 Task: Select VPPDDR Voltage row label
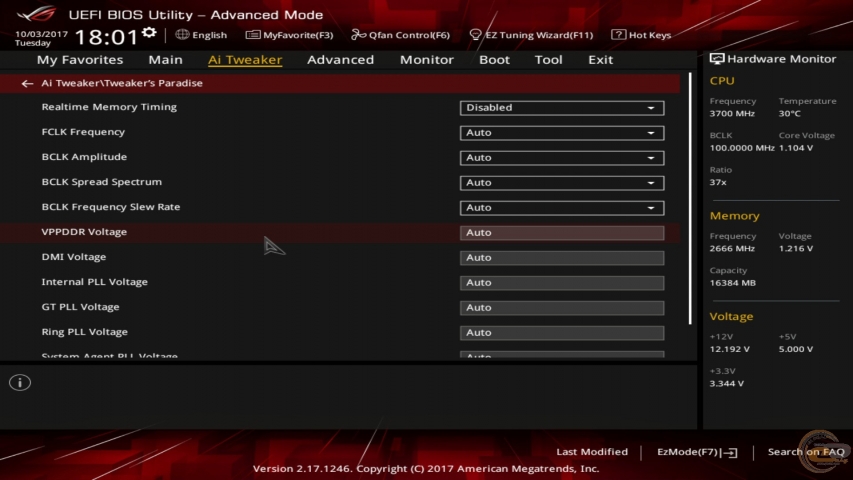coord(84,232)
